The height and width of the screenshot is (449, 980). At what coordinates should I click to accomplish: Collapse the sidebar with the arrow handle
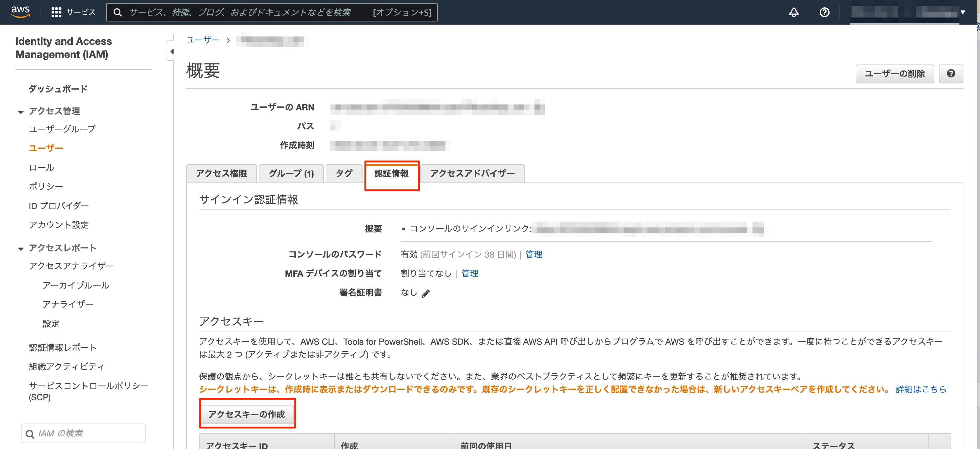pos(172,51)
